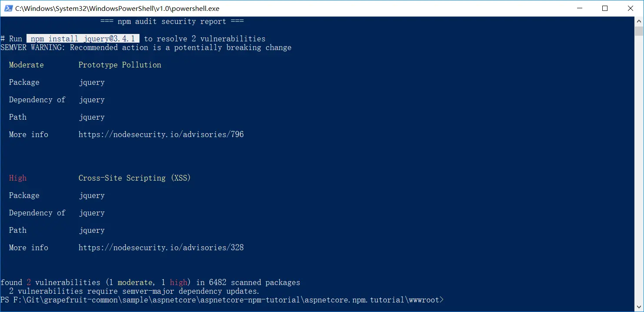Click the npm audit security report header
The height and width of the screenshot is (312, 644).
click(x=172, y=21)
